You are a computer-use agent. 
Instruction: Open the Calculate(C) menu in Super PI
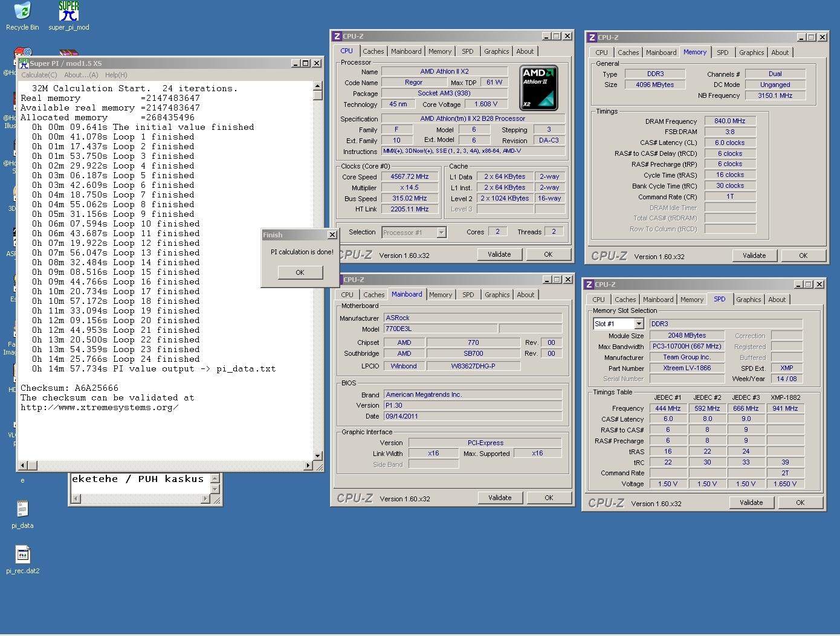click(x=39, y=75)
